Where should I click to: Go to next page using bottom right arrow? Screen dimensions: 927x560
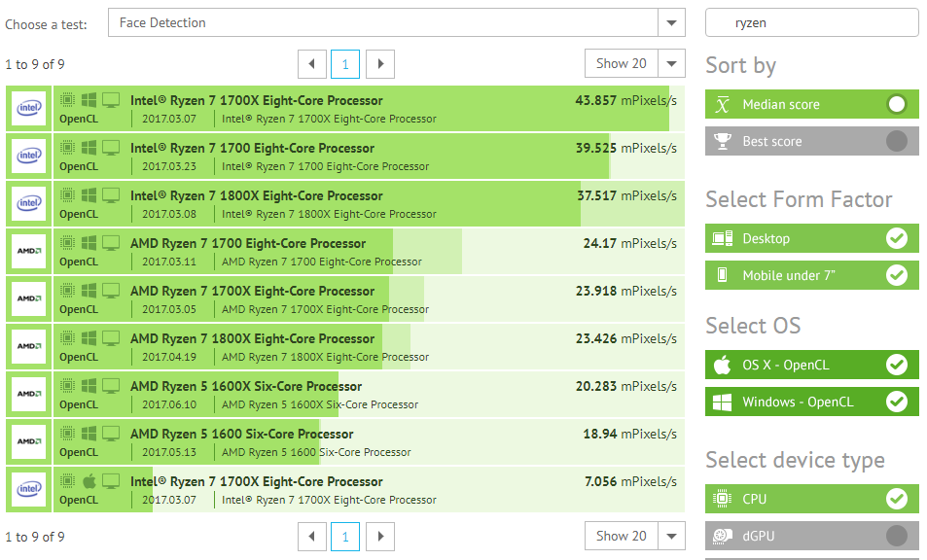point(380,537)
